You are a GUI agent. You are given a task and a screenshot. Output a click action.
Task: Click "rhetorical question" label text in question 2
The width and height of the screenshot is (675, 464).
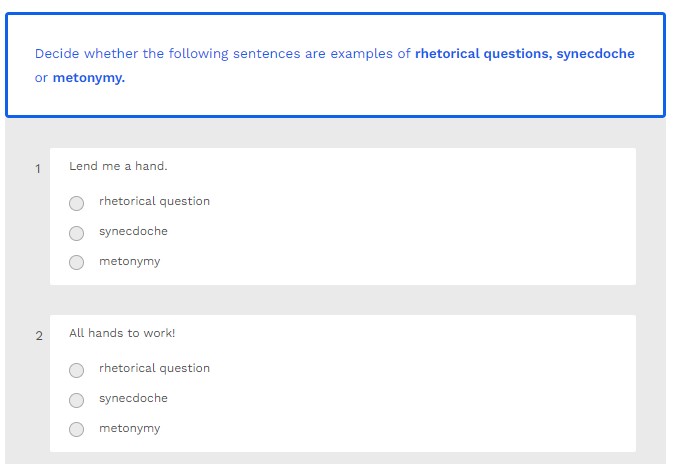point(154,368)
